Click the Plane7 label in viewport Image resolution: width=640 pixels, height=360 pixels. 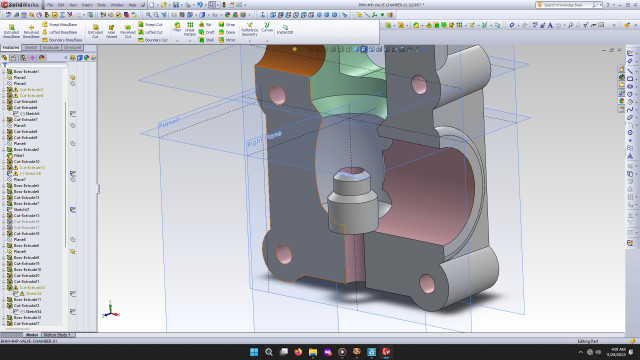click(x=169, y=122)
